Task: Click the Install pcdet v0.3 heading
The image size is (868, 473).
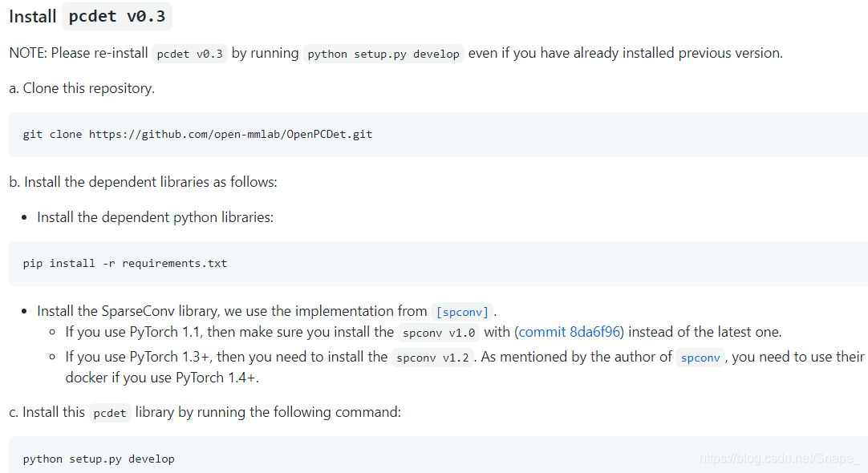Action: click(x=91, y=16)
